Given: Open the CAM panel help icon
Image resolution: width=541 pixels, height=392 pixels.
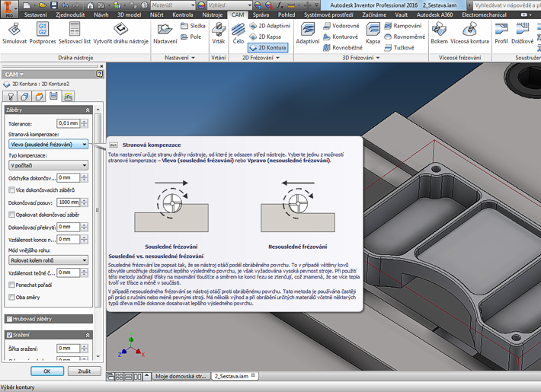Looking at the screenshot, I should [100, 74].
